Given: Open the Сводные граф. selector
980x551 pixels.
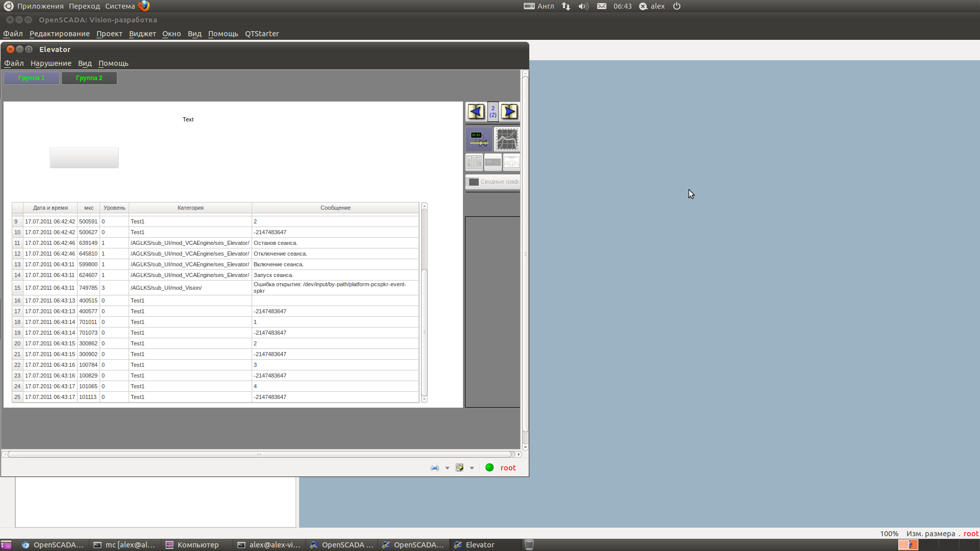Looking at the screenshot, I should (493, 182).
